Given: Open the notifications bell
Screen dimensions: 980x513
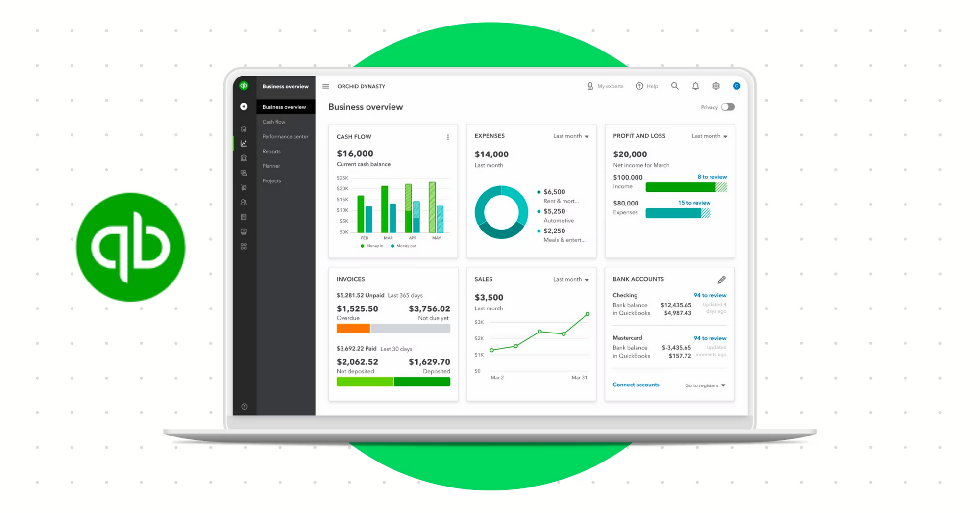Looking at the screenshot, I should 695,86.
